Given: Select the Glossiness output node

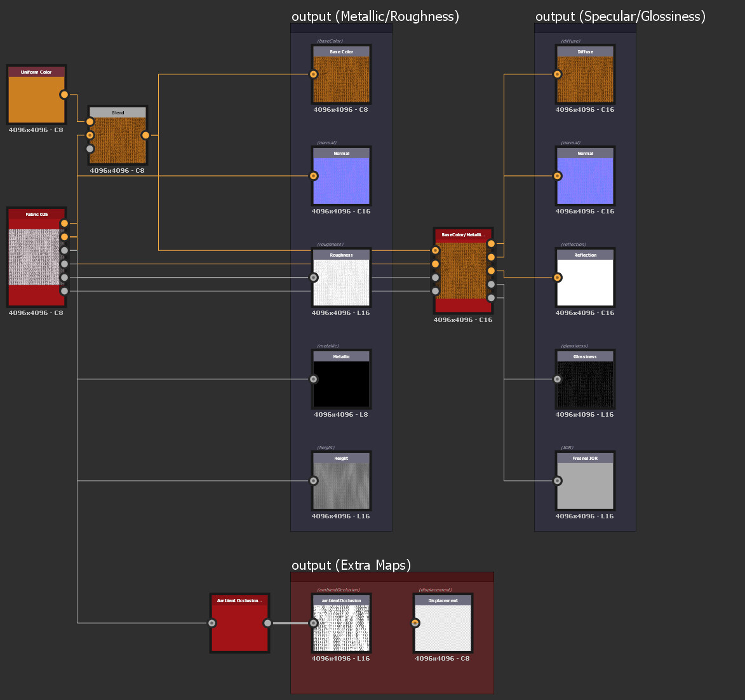Looking at the screenshot, I should [586, 379].
